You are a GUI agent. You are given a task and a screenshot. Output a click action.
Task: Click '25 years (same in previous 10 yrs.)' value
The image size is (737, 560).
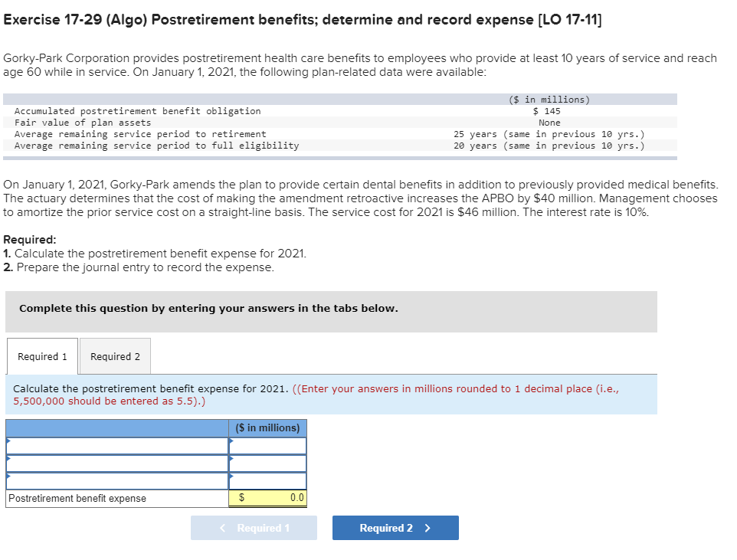[549, 134]
